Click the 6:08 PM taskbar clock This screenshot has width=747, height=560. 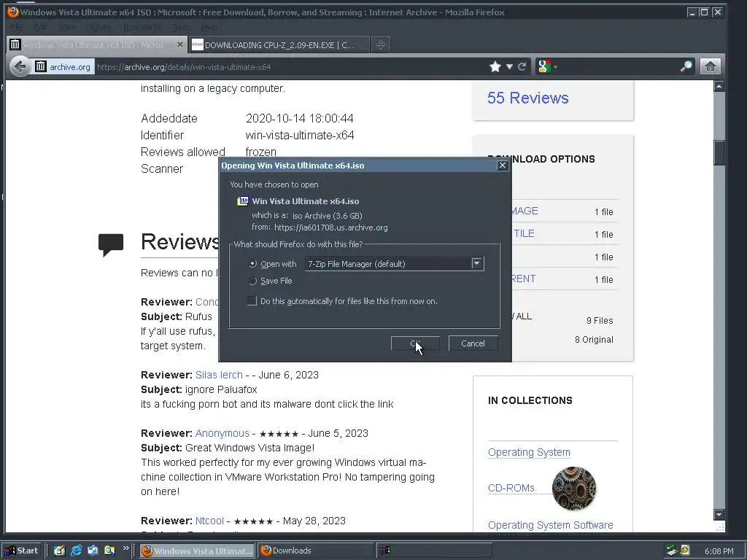coord(719,551)
